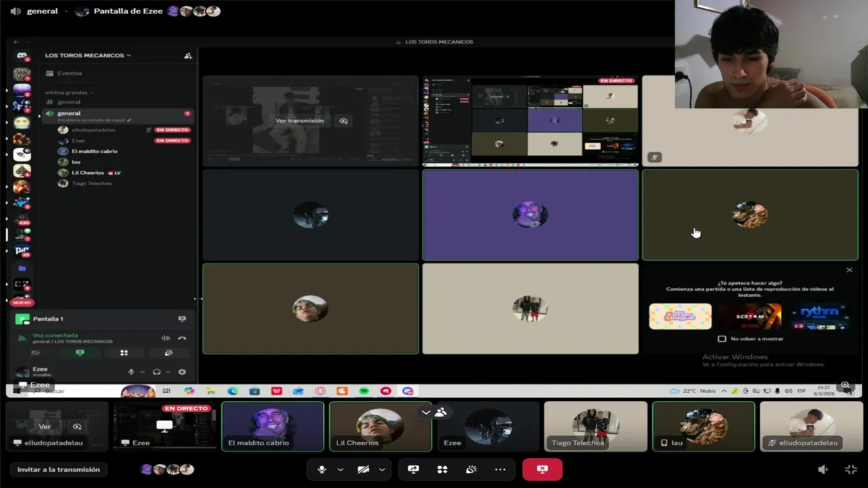Viewport: 868px width, 488px height.
Task: Launch the rythm activity thumbnail
Action: pyautogui.click(x=819, y=317)
